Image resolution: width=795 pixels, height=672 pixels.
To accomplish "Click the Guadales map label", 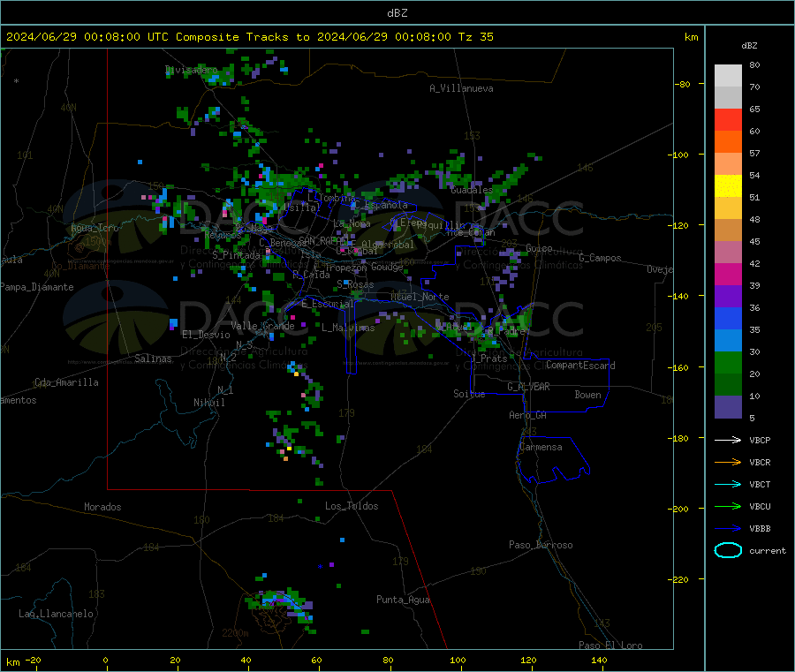I will tap(472, 190).
